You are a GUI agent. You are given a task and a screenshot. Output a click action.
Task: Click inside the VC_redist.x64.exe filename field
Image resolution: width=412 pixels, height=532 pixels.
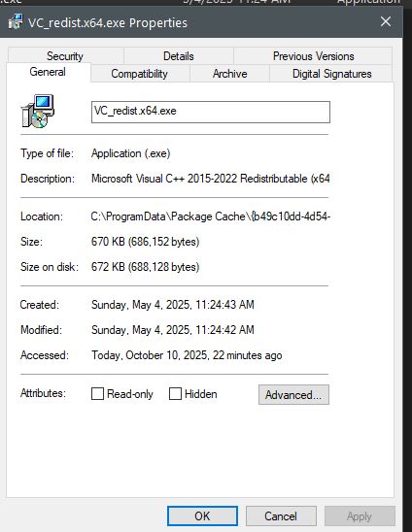211,112
